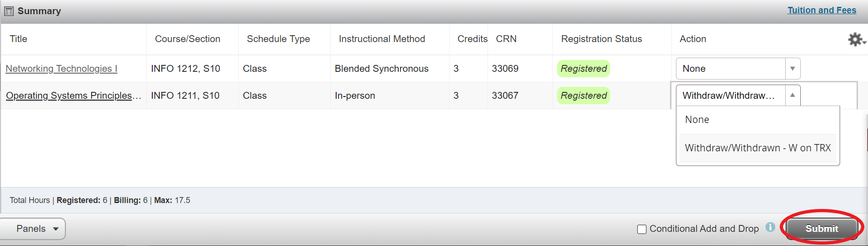This screenshot has height=246, width=868.
Task: Click the Submit button
Action: pos(821,229)
